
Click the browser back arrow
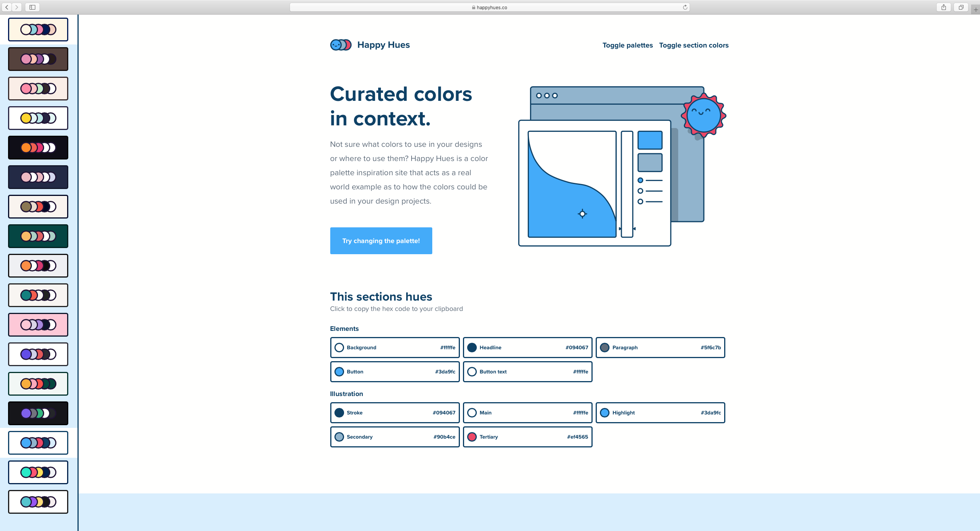7,7
